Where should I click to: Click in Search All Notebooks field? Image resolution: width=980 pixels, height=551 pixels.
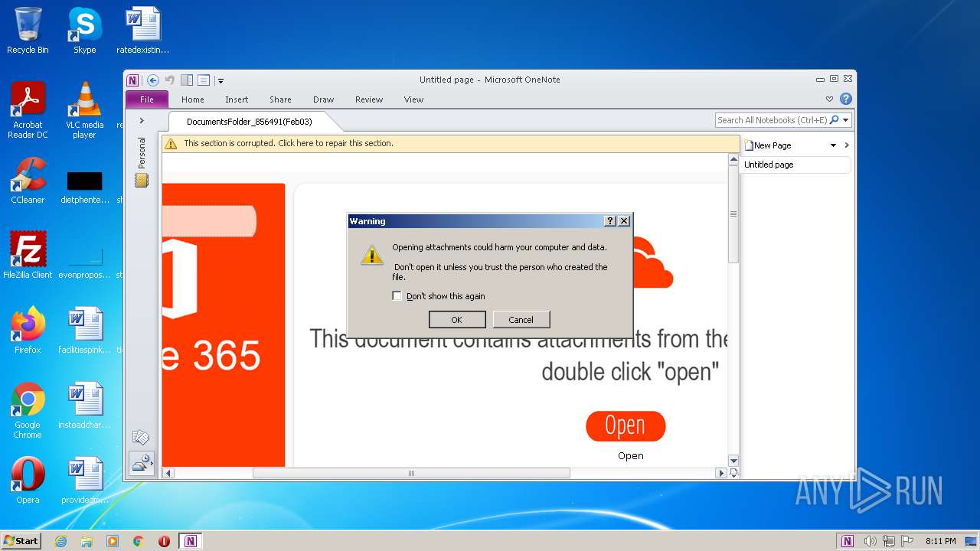click(x=772, y=120)
